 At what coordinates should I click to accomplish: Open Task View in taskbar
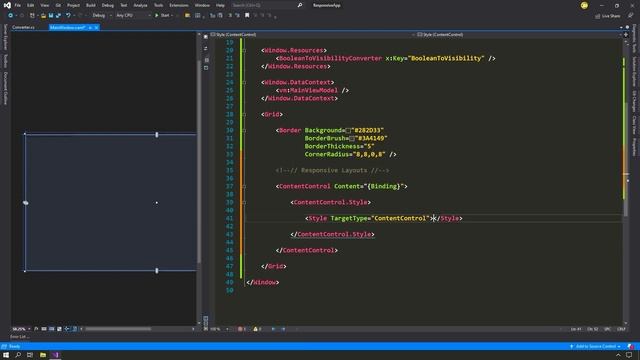pos(30,355)
